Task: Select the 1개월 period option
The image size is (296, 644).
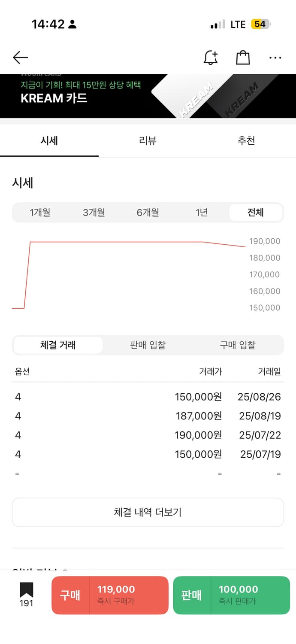Action: click(40, 213)
